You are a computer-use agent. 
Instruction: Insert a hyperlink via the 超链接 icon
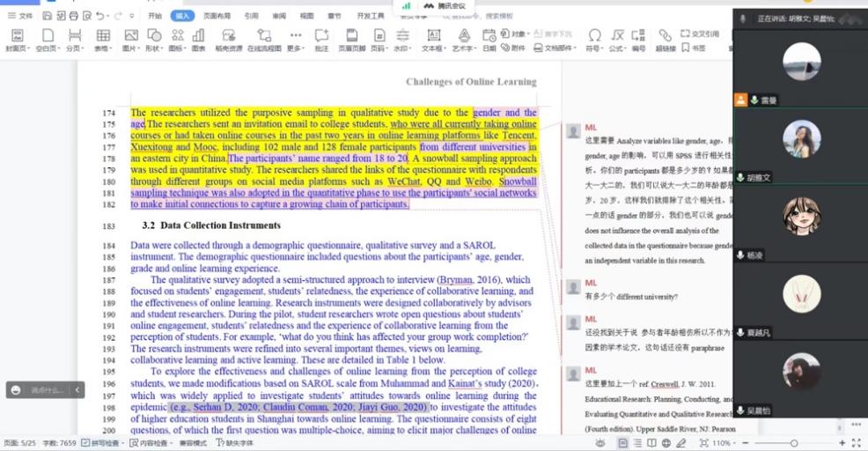pos(666,40)
